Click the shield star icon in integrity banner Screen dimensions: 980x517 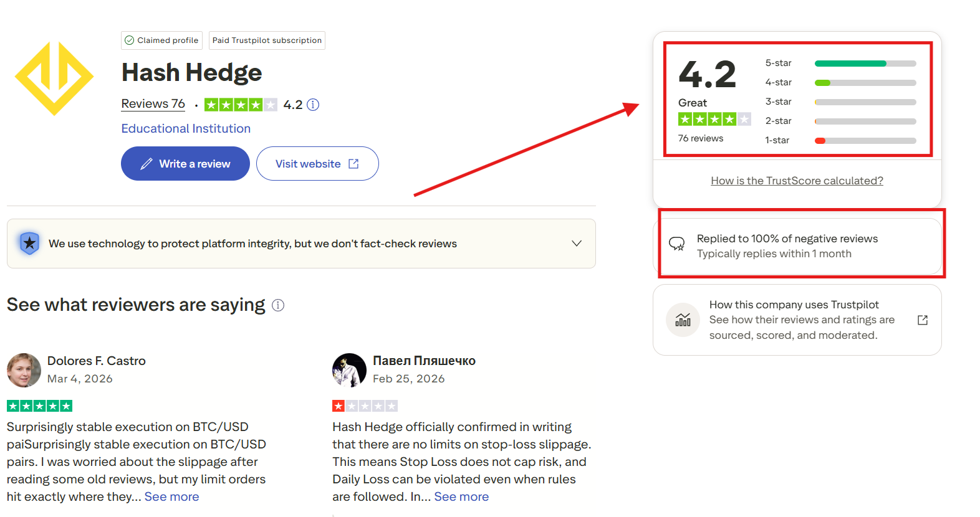[29, 243]
